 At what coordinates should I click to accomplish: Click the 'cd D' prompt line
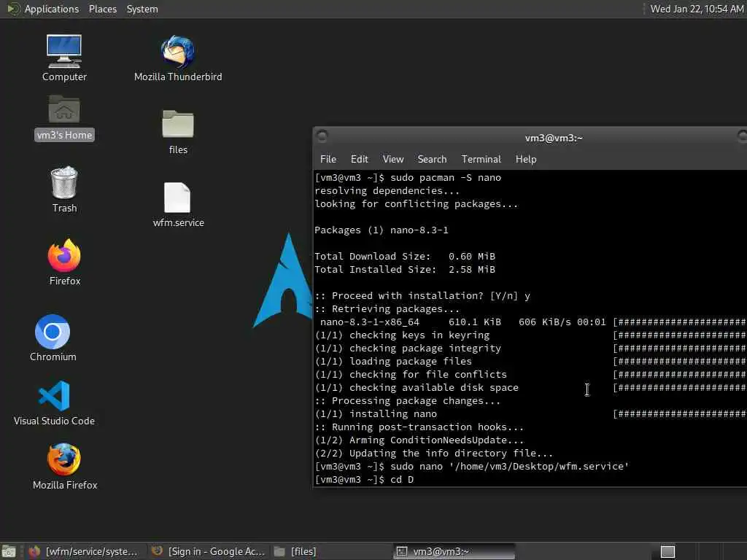point(364,480)
